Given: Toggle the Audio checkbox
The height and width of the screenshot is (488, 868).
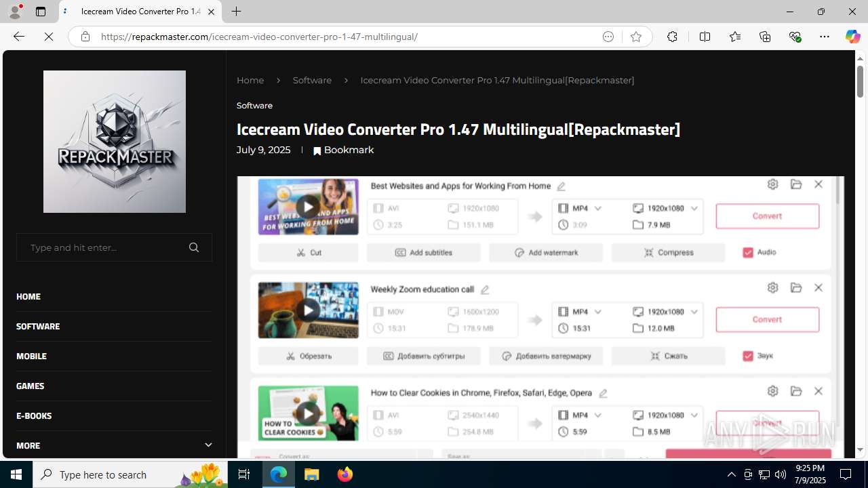Looking at the screenshot, I should tap(748, 252).
